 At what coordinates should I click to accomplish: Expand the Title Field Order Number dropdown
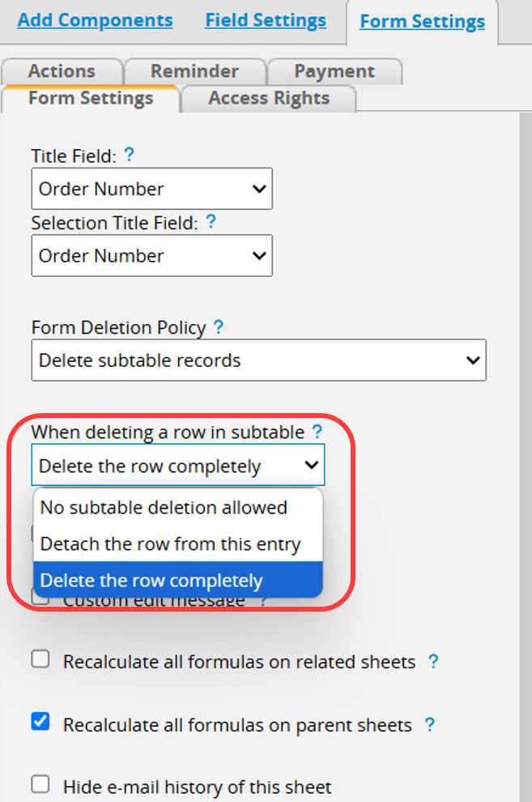(151, 189)
